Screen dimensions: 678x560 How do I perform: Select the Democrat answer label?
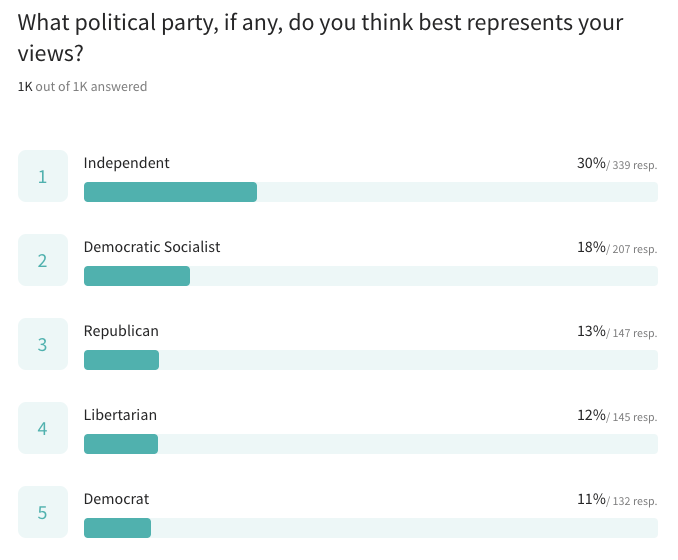pos(116,499)
